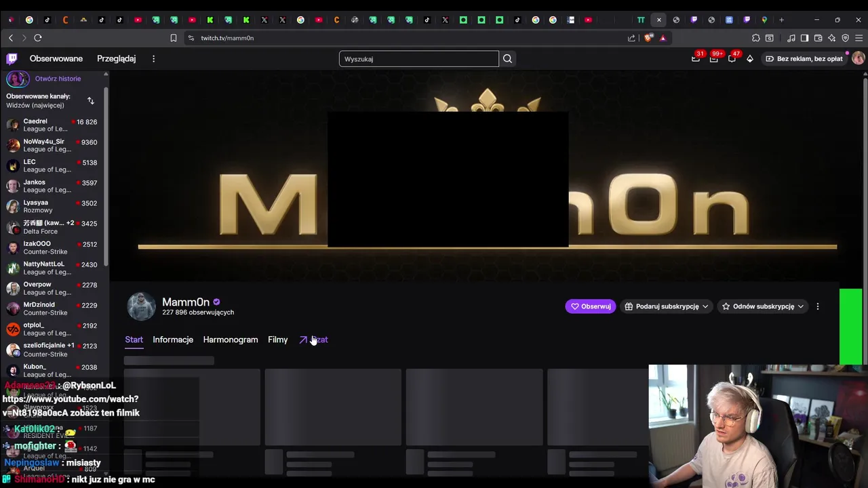Click the search magnifier button

(x=507, y=59)
